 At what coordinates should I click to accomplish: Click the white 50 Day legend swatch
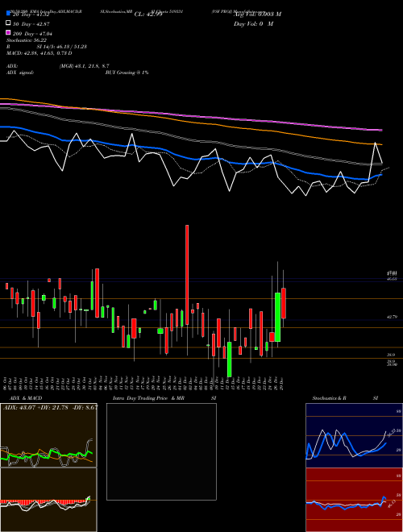tap(9, 23)
